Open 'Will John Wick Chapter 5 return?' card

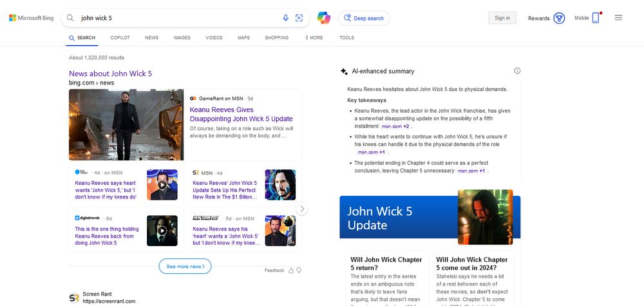coord(387,278)
